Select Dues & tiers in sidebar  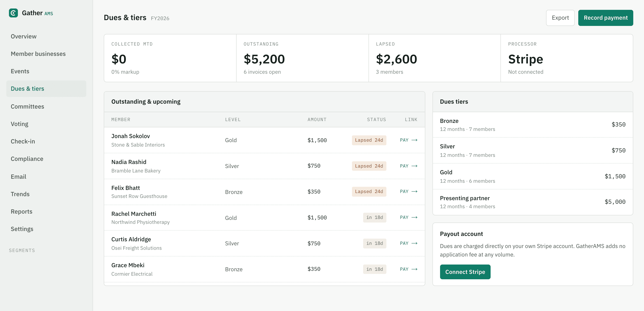46,89
